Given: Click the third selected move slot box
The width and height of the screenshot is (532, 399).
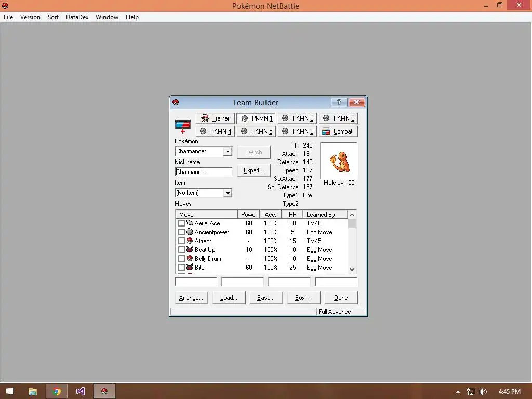Looking at the screenshot, I should (x=289, y=282).
